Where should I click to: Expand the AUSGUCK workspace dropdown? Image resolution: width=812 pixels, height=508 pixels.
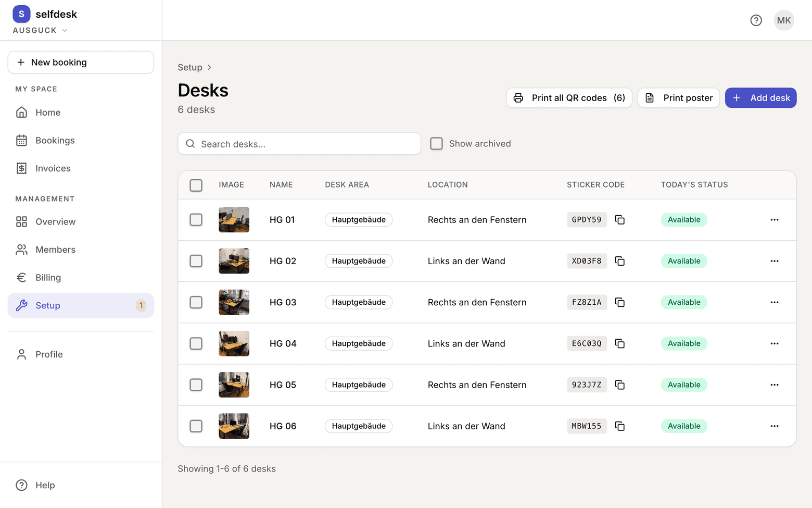pos(40,30)
